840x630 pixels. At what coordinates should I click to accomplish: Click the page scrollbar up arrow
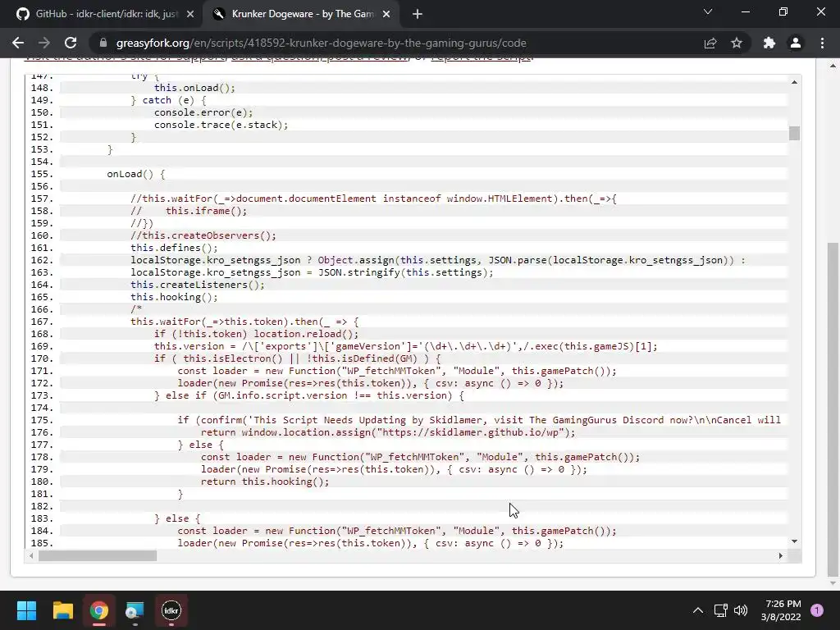[833, 66]
